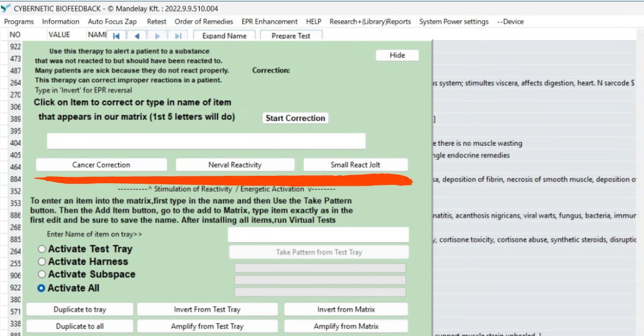Jump to last record navigation arrow
644x336 pixels.
(x=178, y=36)
